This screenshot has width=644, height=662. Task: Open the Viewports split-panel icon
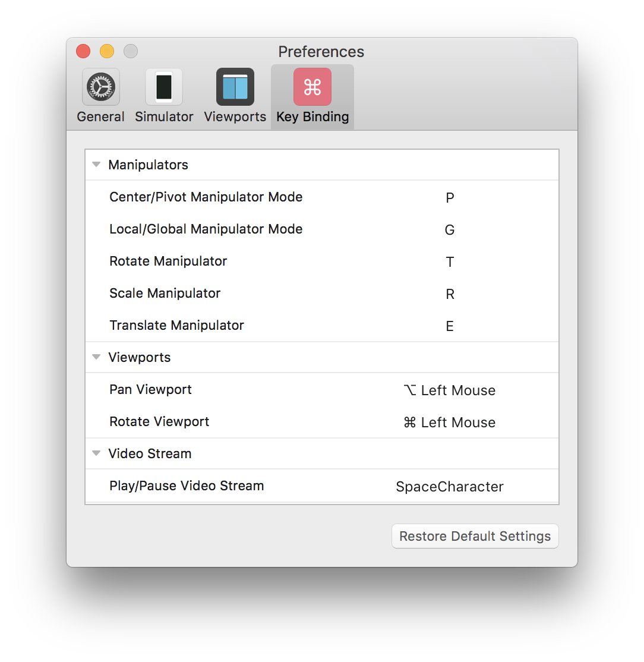point(235,87)
